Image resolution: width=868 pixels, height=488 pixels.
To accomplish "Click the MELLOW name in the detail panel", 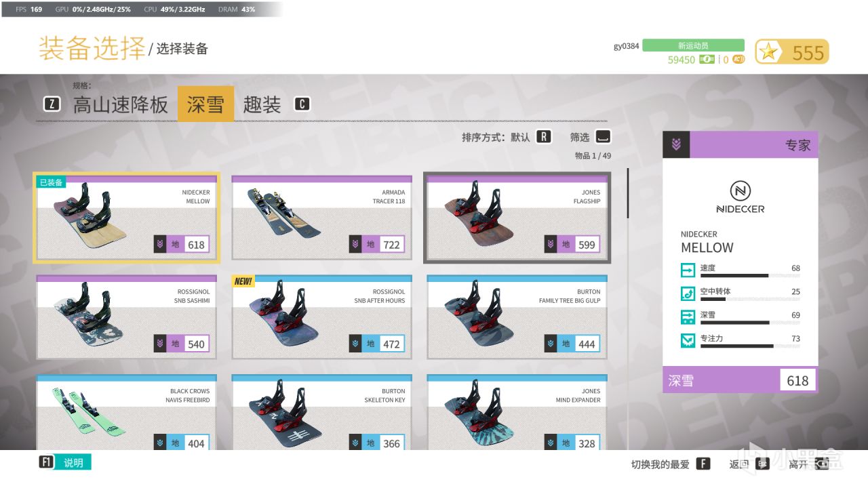I will tap(707, 247).
